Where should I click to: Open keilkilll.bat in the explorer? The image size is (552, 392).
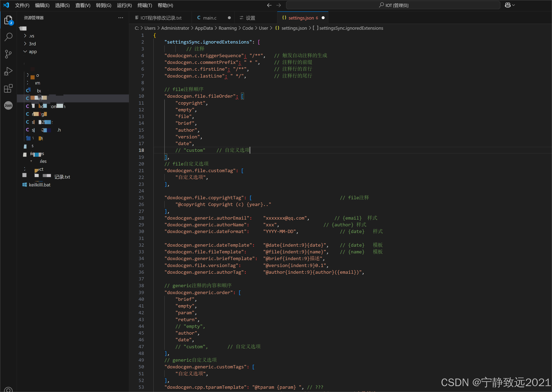click(40, 185)
